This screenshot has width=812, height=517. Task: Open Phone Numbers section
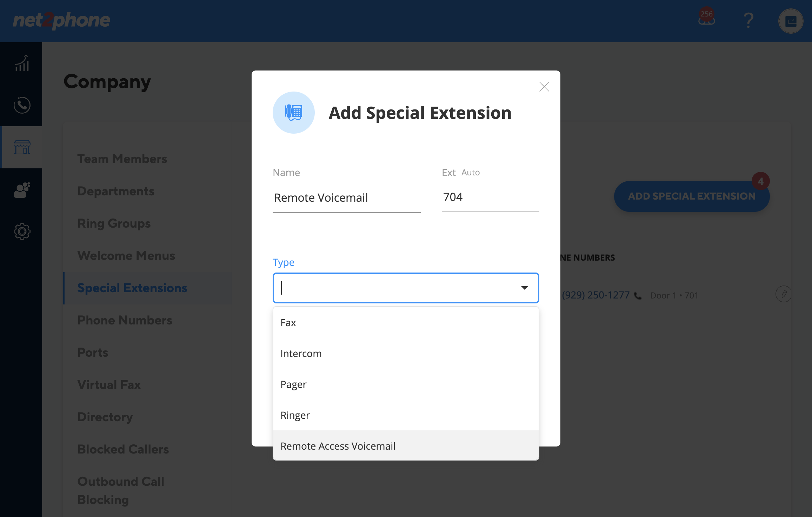click(x=125, y=320)
